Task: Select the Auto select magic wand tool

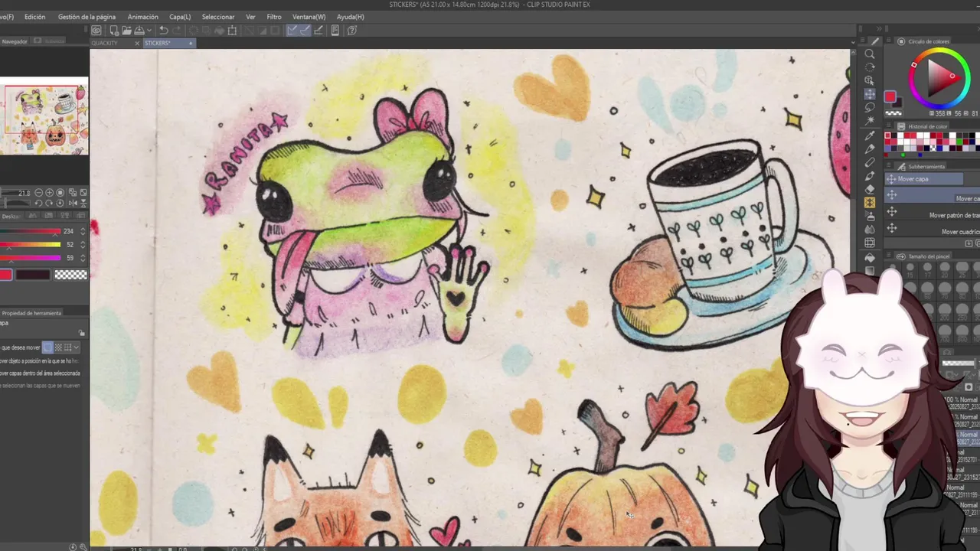Action: [x=870, y=121]
